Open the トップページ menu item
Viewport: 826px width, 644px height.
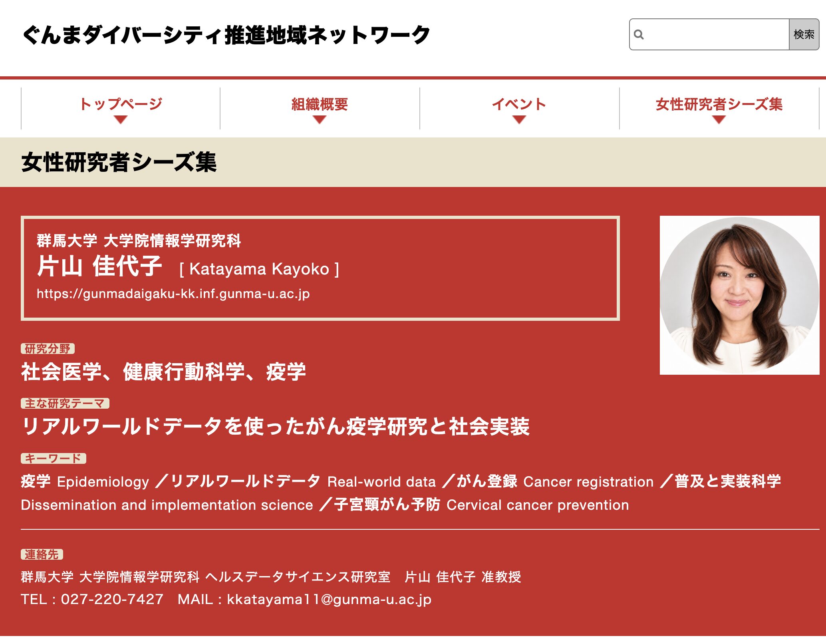121,104
